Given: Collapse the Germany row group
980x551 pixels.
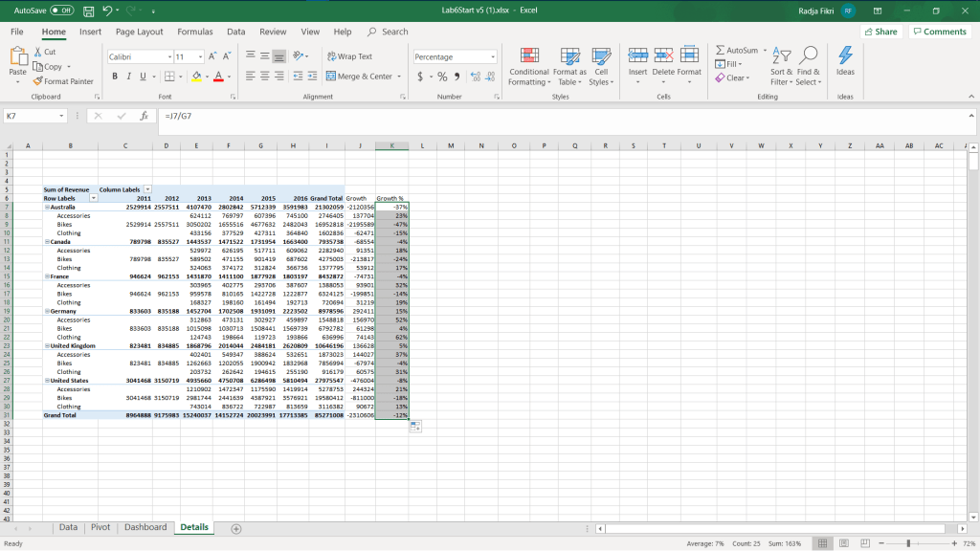Looking at the screenshot, I should (46, 311).
